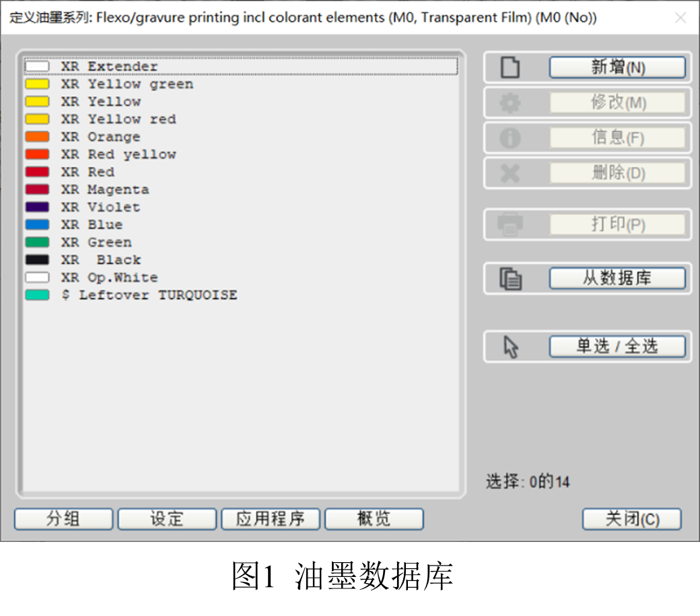Click the X delete icon beside 删除(D)
Viewport: 700px width, 616px height.
point(510,173)
